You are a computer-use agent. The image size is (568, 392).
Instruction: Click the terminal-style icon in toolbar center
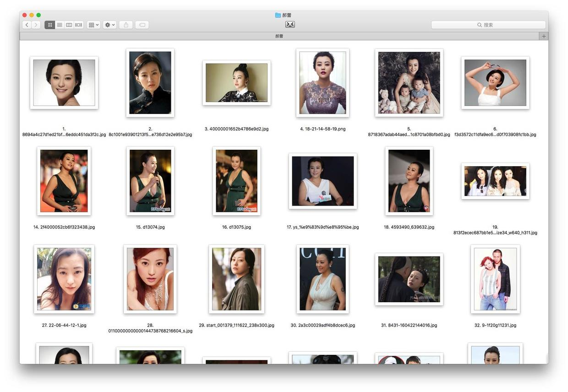pos(290,24)
